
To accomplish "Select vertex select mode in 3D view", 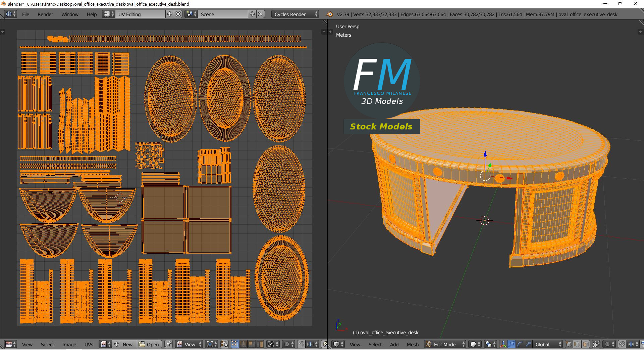I will (x=569, y=344).
